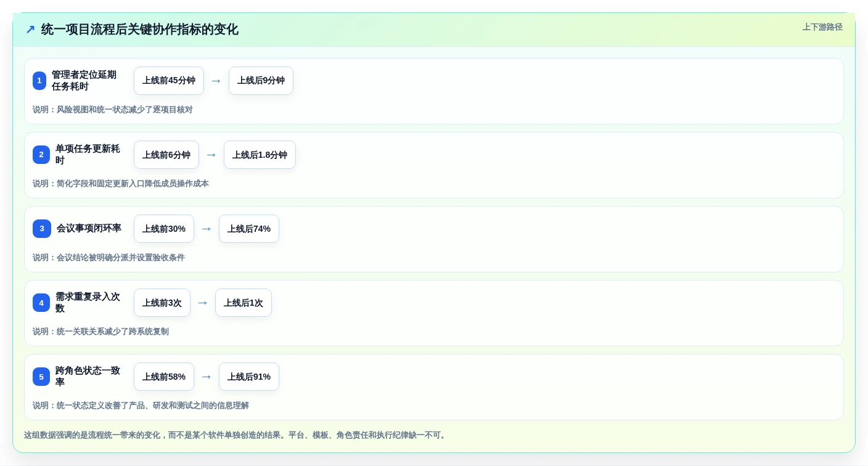
Task: Click the note 简化字段和固定更新入口降低成员操作成本
Action: [x=133, y=184]
